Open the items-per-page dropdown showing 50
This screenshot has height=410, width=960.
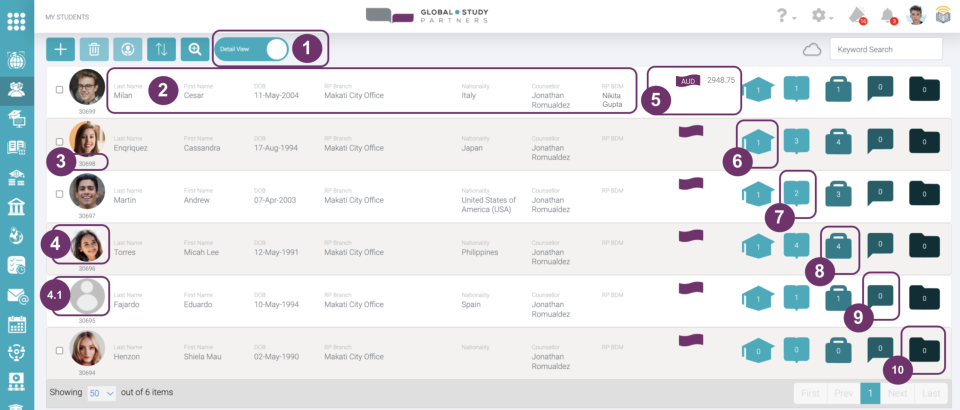coord(103,393)
